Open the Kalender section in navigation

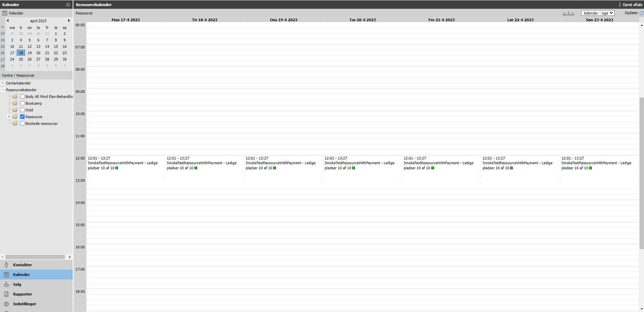[x=36, y=275]
